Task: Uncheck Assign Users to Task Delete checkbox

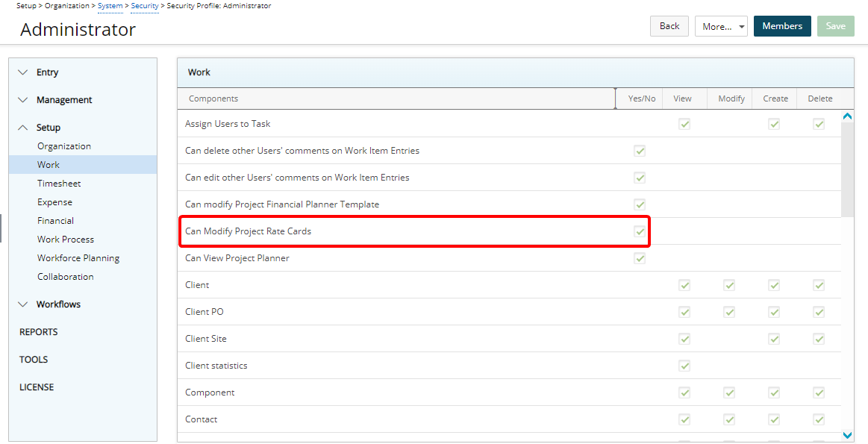Action: 819,124
